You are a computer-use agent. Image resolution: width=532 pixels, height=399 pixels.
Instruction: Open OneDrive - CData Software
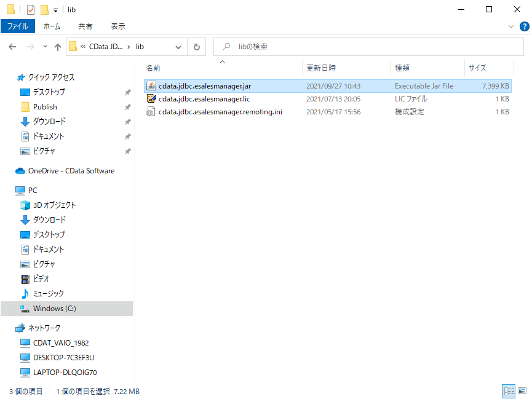(x=71, y=171)
